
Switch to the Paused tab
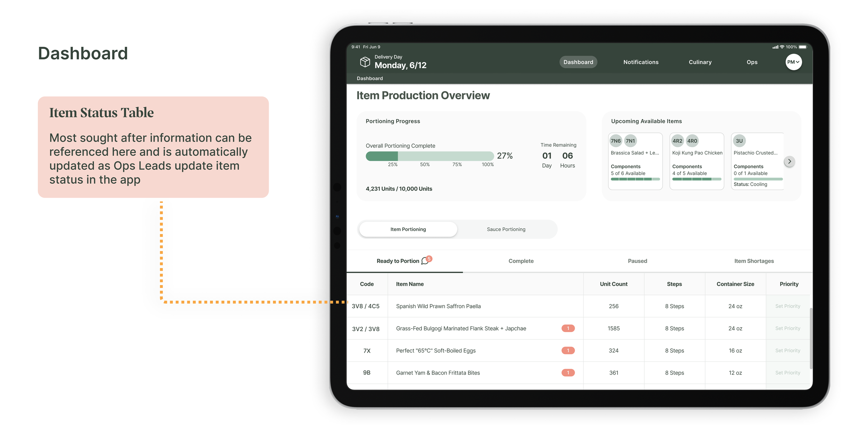pyautogui.click(x=637, y=261)
